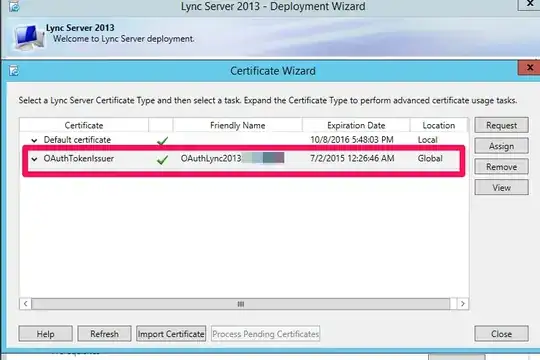The image size is (540, 360).
Task: Click Import Certificate button
Action: click(171, 333)
